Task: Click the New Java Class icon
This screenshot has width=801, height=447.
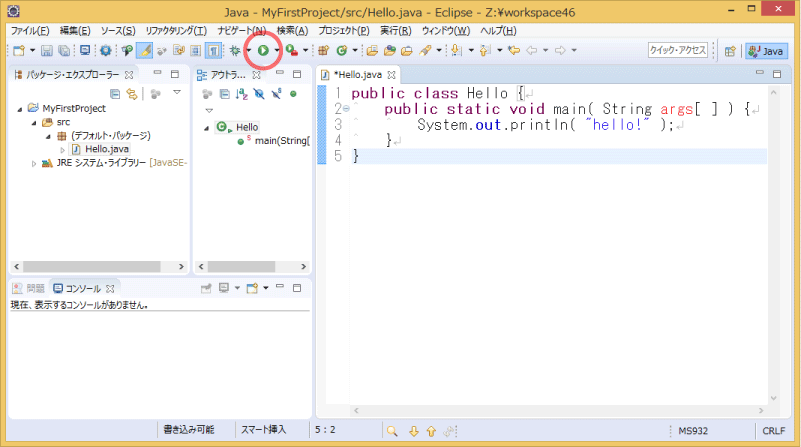Action: click(x=342, y=50)
